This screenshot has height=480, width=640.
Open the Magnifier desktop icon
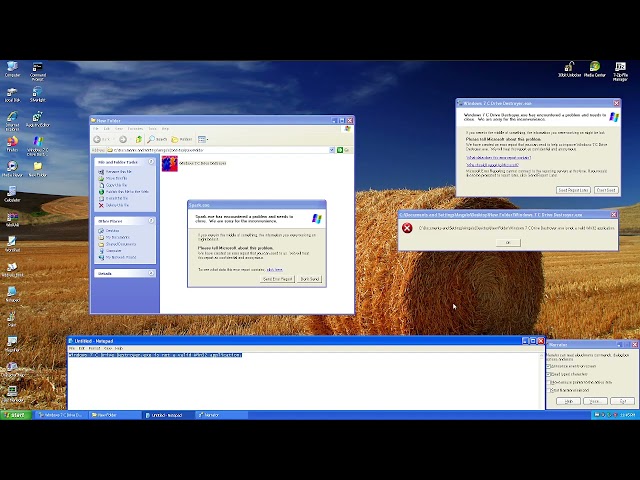(x=12, y=344)
